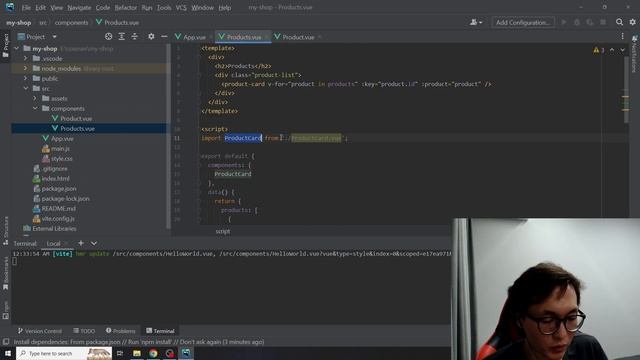Collapse the src folder
Viewport: 640px width, 360px height.
click(x=26, y=89)
